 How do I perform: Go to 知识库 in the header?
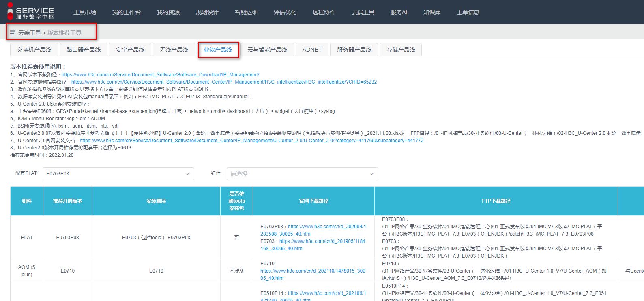point(432,12)
